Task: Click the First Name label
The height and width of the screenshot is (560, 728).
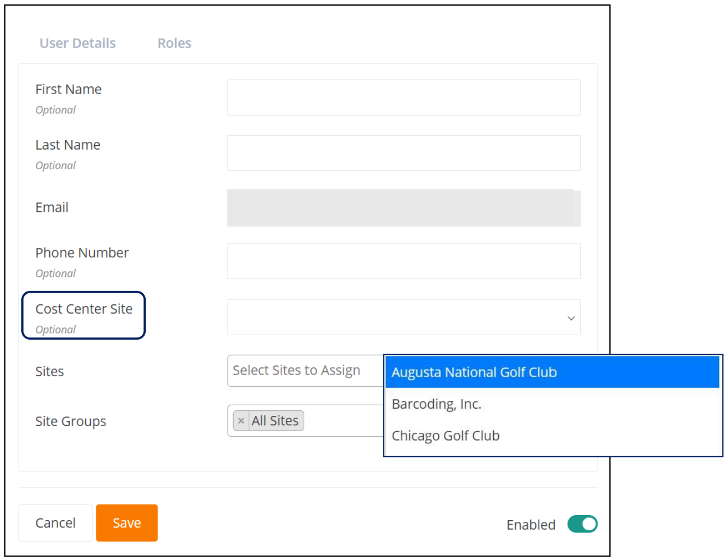Action: [x=68, y=89]
